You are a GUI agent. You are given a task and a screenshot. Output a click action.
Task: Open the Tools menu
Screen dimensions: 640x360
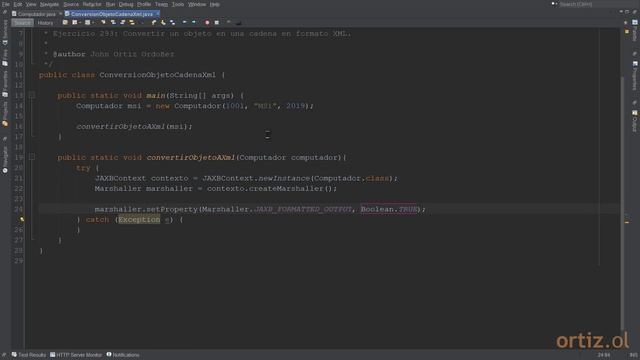click(178, 4)
